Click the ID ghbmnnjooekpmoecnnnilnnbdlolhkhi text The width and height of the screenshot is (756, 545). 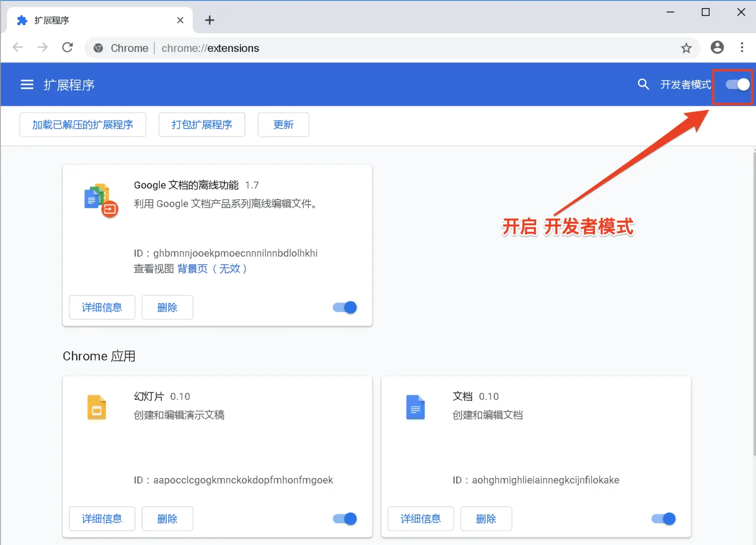tap(226, 253)
